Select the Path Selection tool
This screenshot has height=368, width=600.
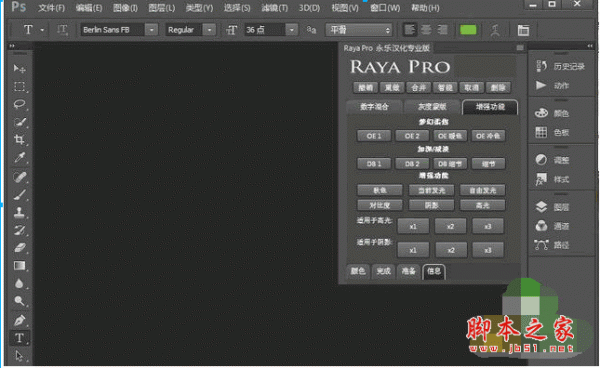[x=19, y=356]
